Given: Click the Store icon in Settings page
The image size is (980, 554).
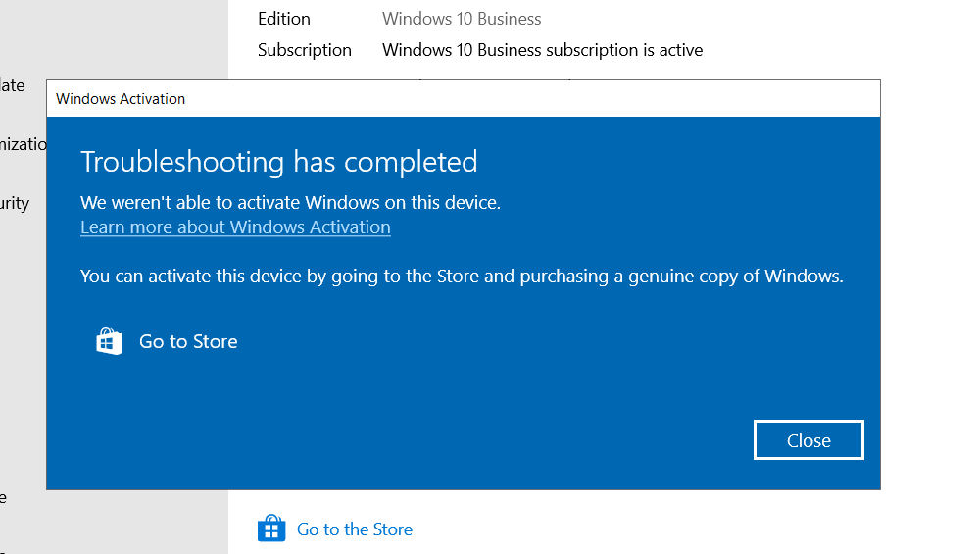Looking at the screenshot, I should point(271,529).
